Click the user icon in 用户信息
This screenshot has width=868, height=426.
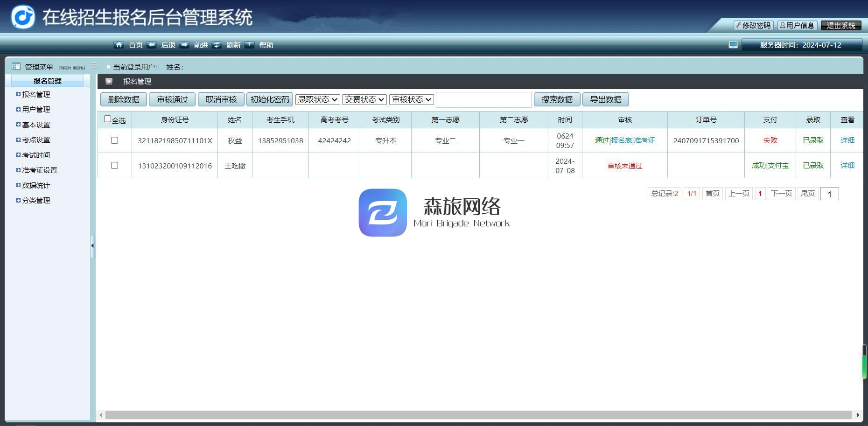click(x=783, y=25)
